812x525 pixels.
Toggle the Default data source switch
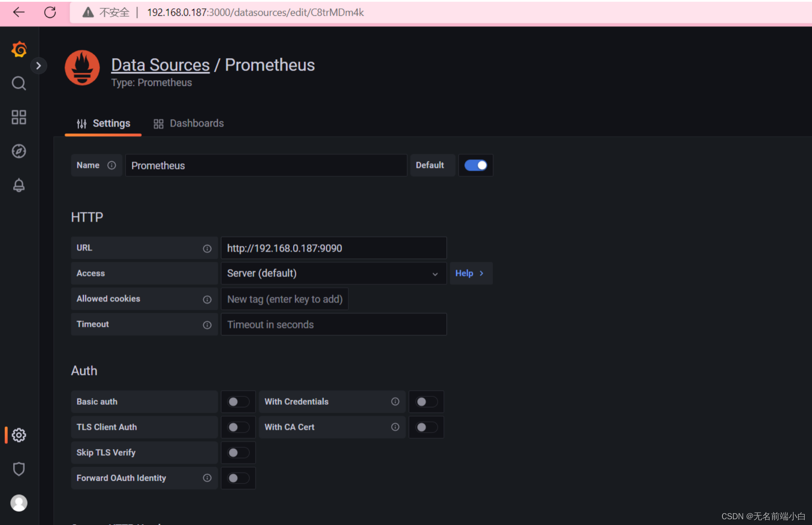[x=476, y=165]
